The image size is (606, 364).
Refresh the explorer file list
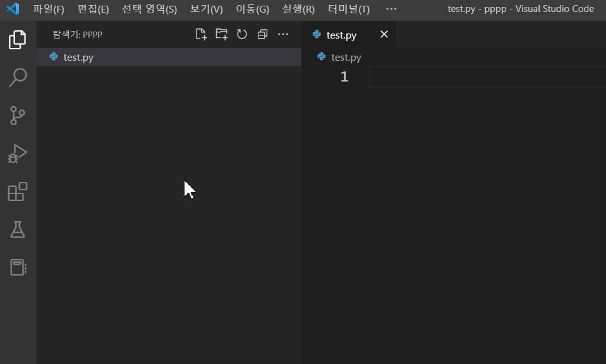[242, 34]
